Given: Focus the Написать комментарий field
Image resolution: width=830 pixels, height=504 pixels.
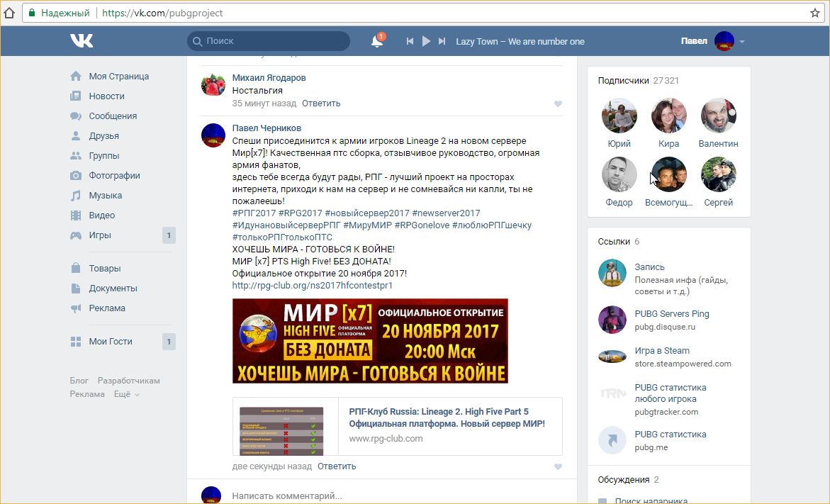Looking at the screenshot, I should tap(397, 496).
